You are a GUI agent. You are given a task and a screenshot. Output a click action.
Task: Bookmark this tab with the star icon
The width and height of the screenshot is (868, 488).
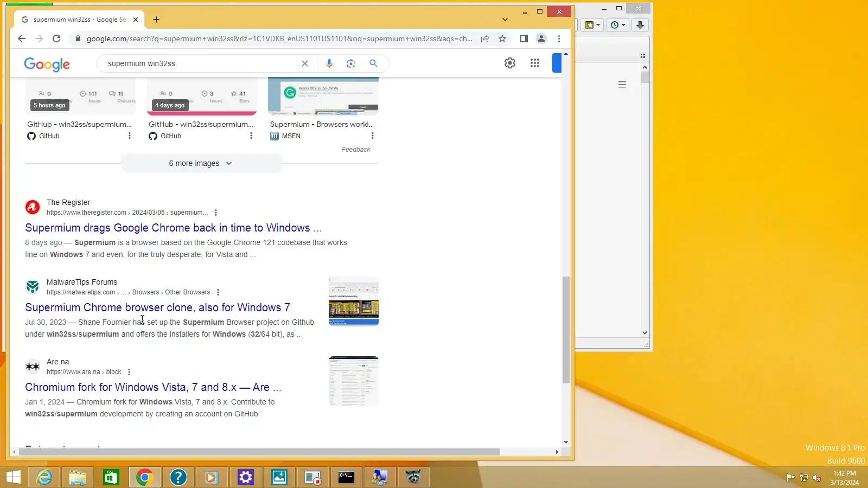[x=502, y=38]
